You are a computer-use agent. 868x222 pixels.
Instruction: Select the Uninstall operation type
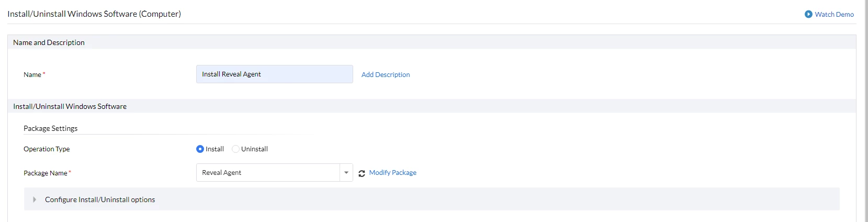[235, 149]
